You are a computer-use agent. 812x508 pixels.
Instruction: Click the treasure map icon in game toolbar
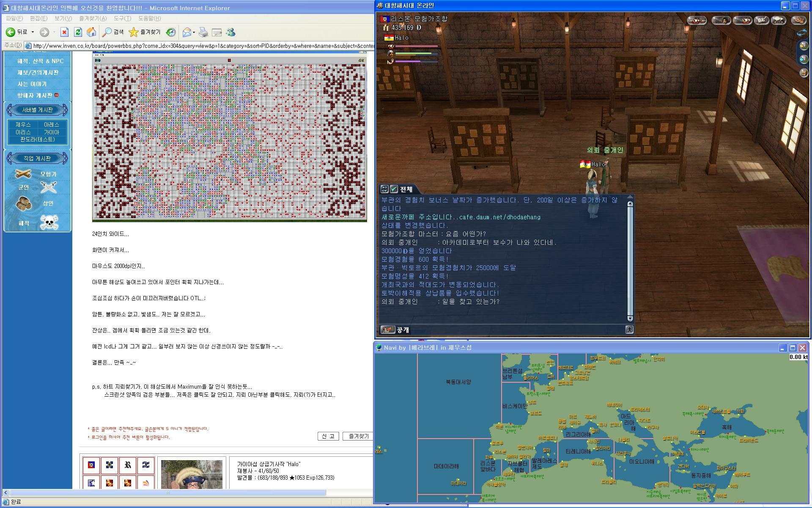click(799, 20)
